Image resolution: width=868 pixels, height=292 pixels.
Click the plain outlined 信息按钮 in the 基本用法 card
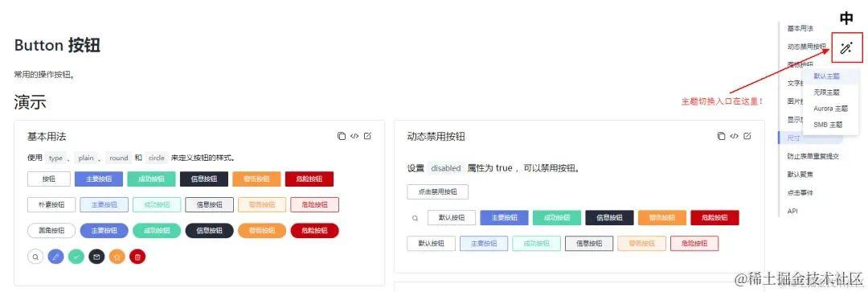(209, 205)
